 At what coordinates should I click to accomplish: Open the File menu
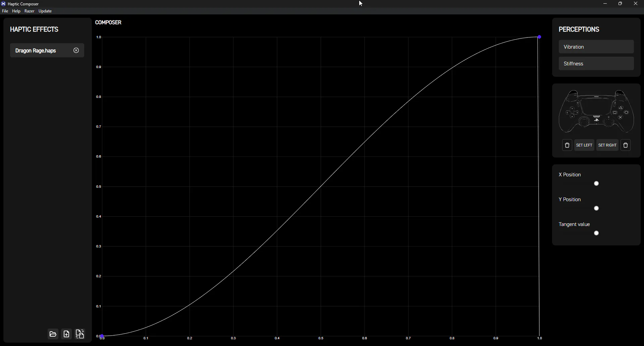coord(5,11)
